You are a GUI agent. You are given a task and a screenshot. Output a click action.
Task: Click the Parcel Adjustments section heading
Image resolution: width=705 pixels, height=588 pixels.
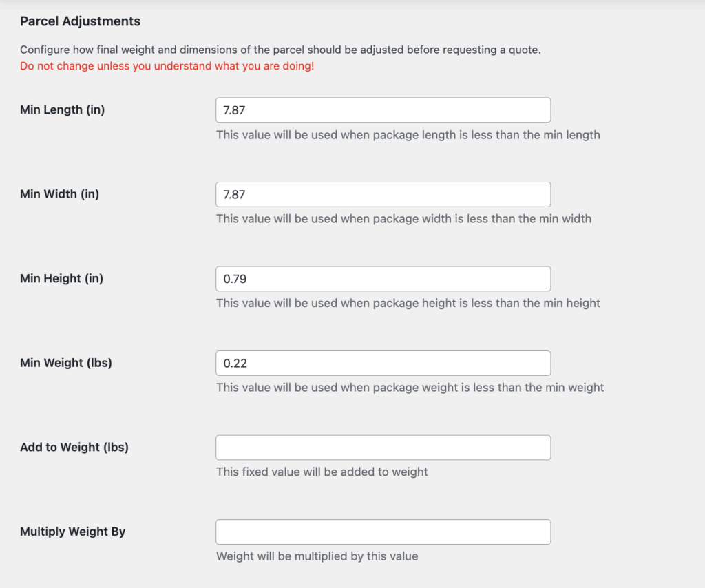click(80, 21)
